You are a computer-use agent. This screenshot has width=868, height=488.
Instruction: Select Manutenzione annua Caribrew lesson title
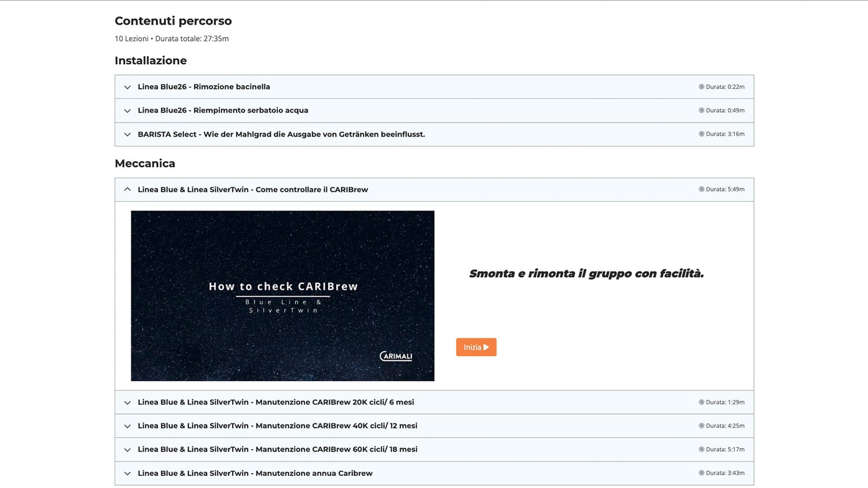[x=255, y=474]
